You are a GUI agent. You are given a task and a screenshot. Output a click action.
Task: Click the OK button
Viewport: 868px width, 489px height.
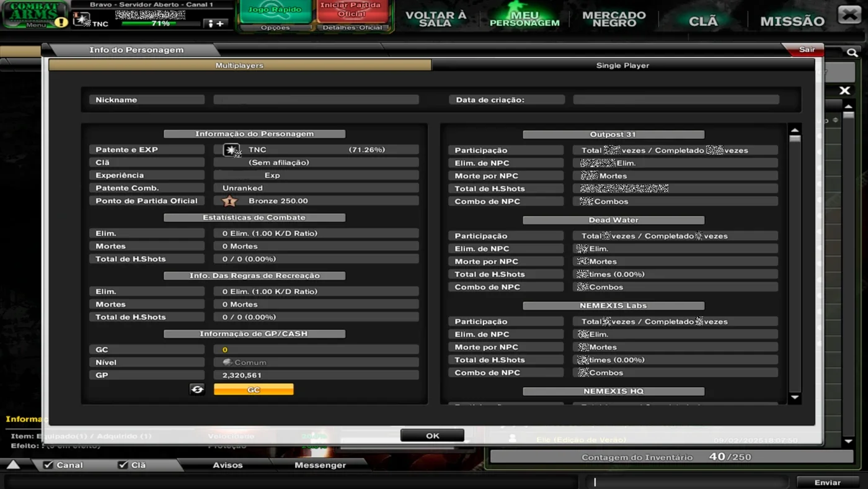point(432,436)
